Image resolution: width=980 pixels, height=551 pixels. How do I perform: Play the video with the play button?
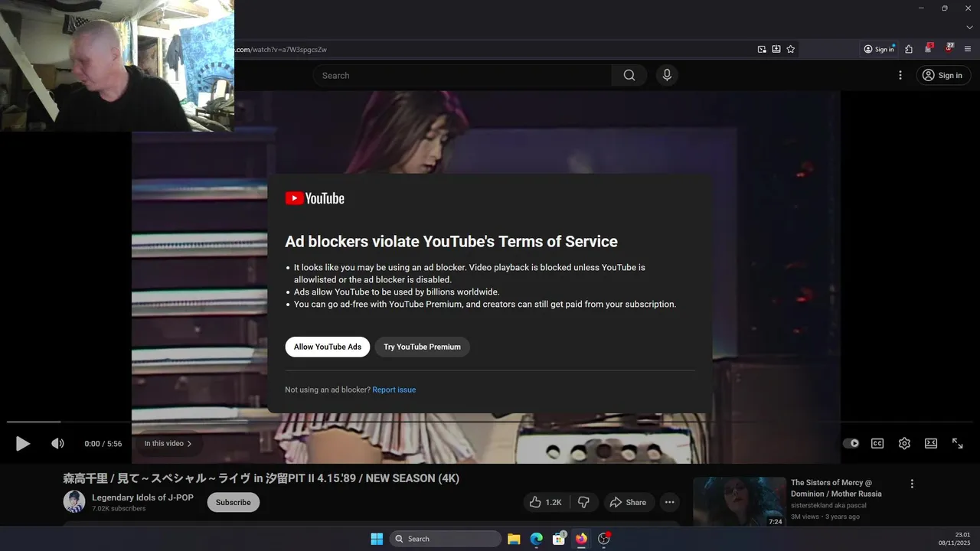23,443
